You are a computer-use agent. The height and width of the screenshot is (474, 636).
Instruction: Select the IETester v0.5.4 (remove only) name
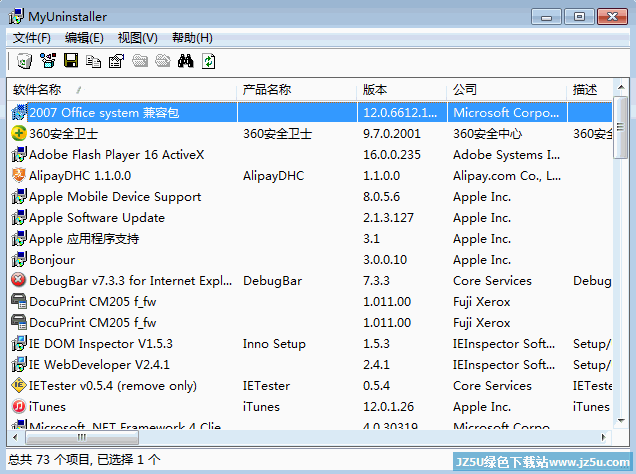pyautogui.click(x=113, y=386)
